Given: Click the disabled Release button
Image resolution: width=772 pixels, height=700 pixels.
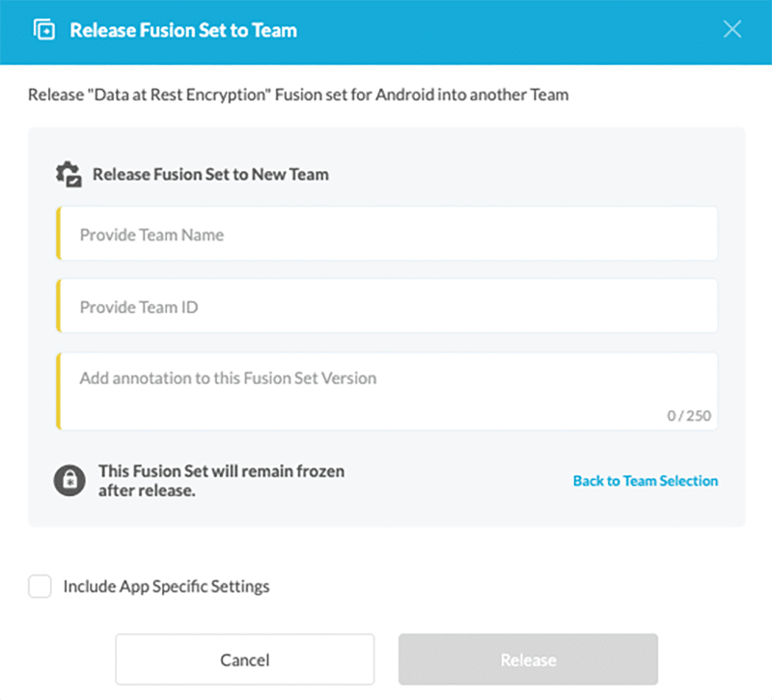Looking at the screenshot, I should (x=528, y=659).
